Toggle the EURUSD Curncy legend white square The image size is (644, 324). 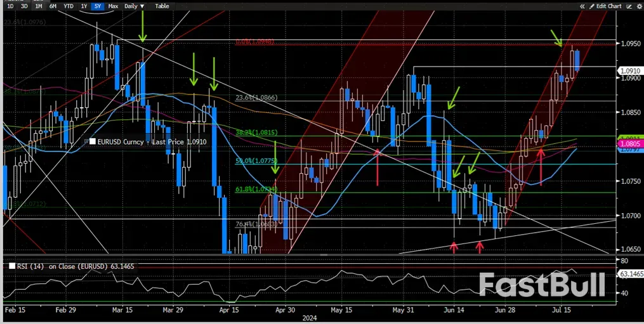coord(93,142)
